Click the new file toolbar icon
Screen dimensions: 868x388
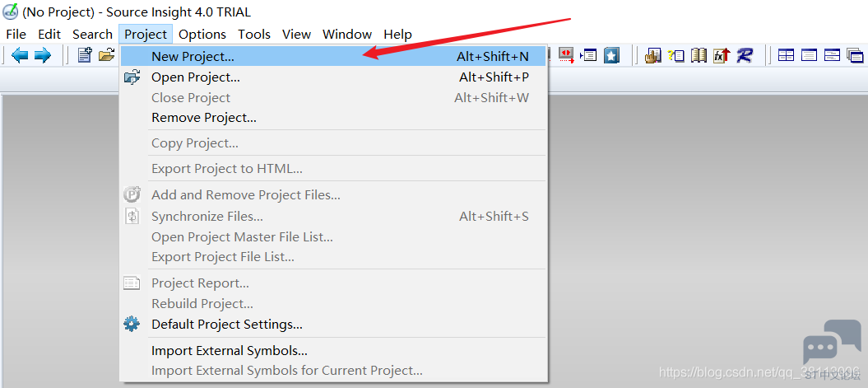coord(84,55)
